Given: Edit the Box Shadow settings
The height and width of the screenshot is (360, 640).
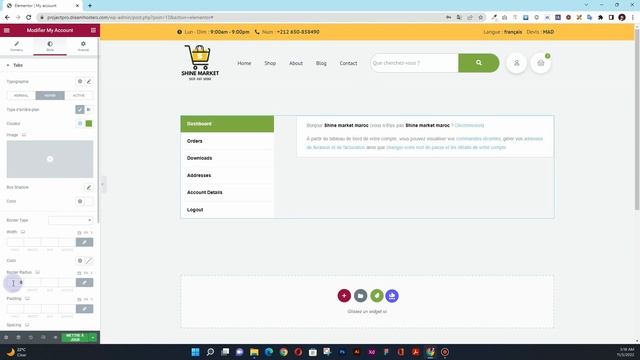Looking at the screenshot, I should point(89,187).
